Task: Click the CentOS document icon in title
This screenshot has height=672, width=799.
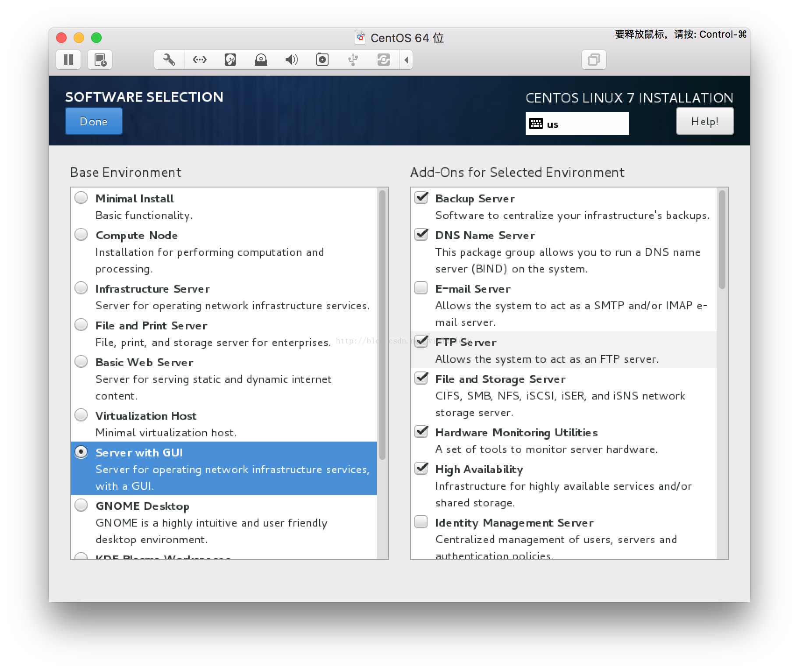Action: [x=360, y=38]
